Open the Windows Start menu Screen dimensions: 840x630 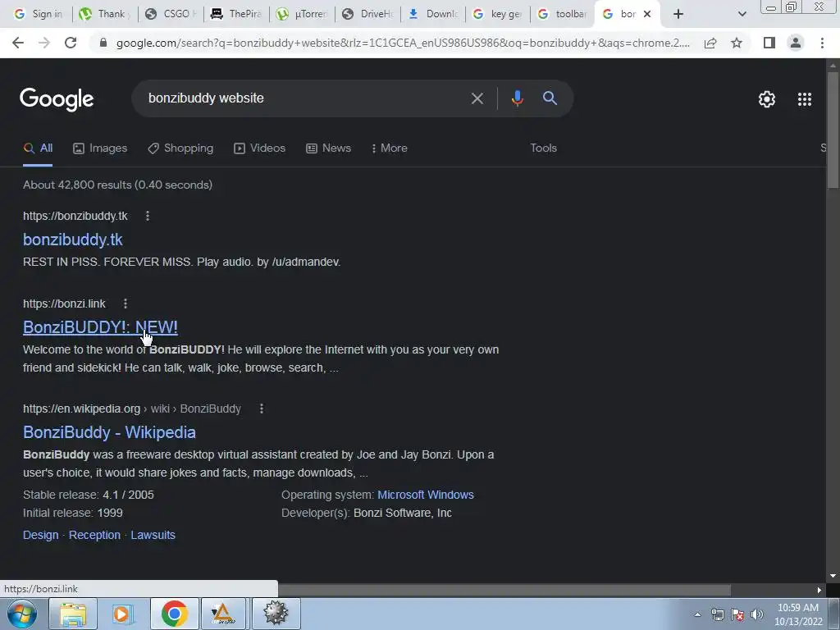[21, 614]
